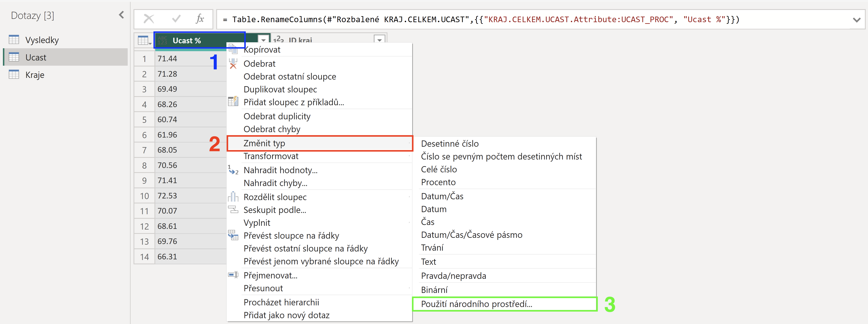Choose Odebrat in the context menu
This screenshot has width=868, height=324.
pyautogui.click(x=319, y=64)
